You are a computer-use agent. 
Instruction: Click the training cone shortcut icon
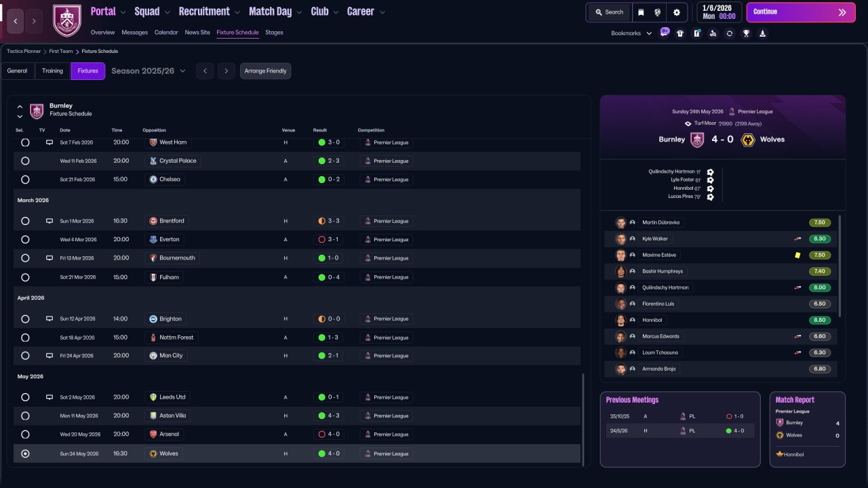pos(762,33)
